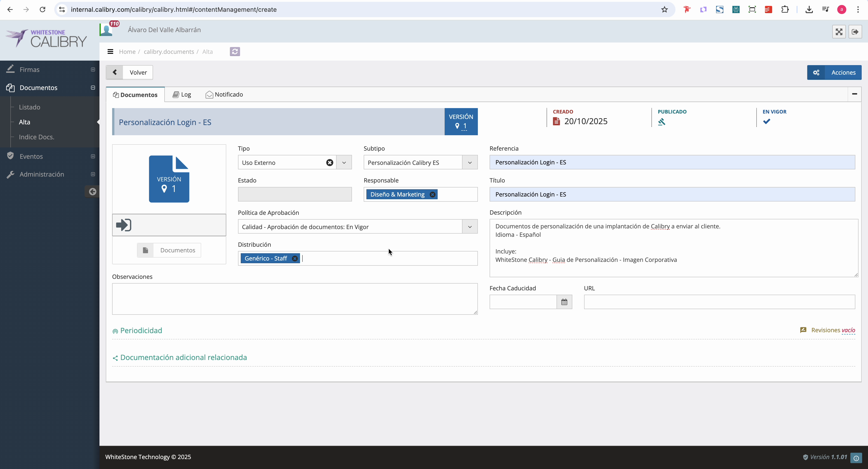Viewport: 868px width, 469px height.
Task: Log out using the exit icon
Action: (856, 32)
